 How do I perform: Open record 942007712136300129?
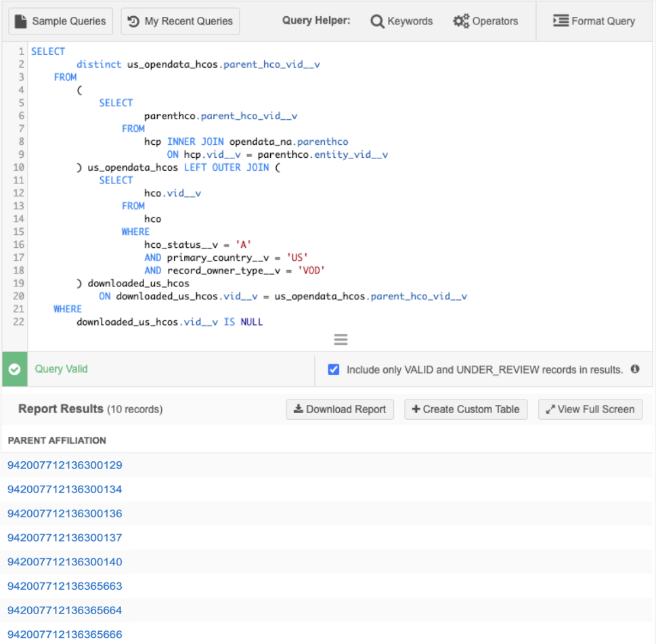coord(64,465)
